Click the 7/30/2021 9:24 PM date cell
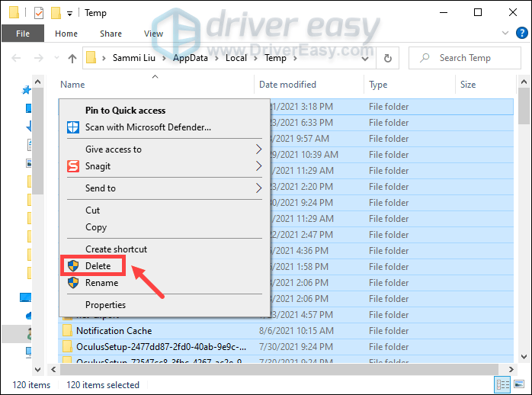Screen dimensions: 532x395 296,347
